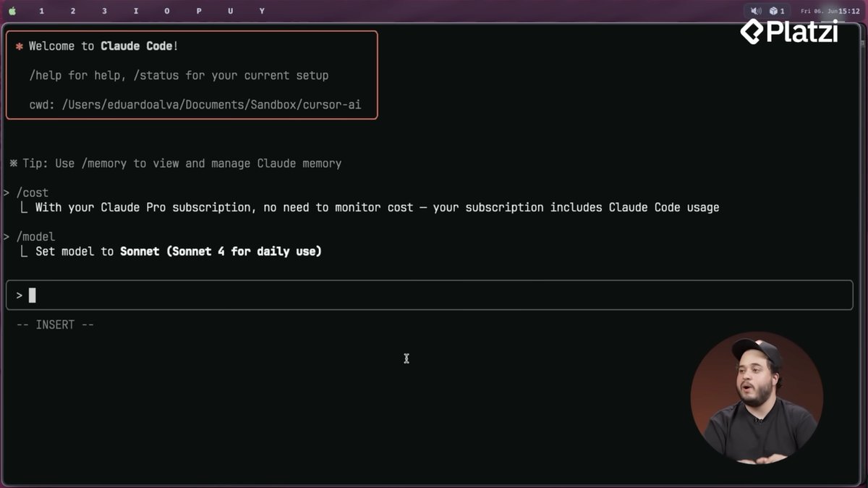868x488 pixels.
Task: Click the muted speaker volume icon
Action: (756, 11)
